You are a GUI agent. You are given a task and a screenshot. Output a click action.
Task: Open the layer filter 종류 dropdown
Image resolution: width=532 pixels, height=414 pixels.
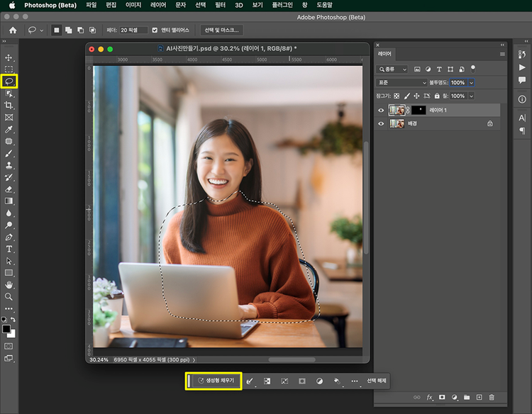(393, 69)
